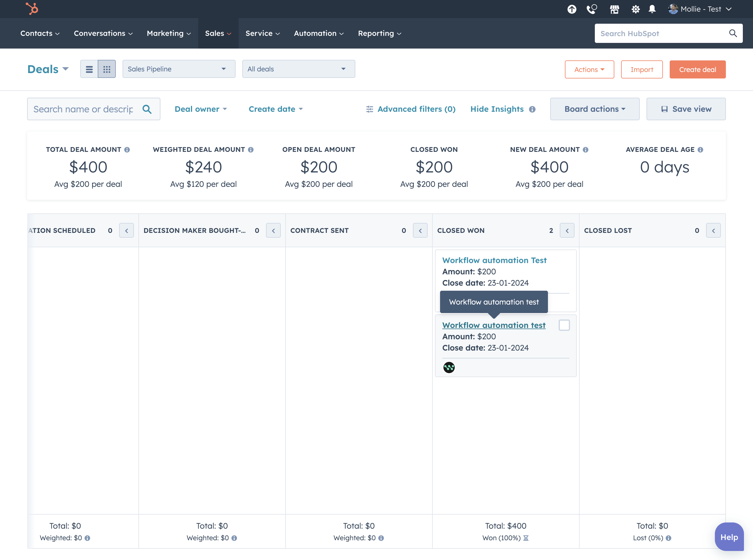
Task: Click the Create deal button
Action: point(698,69)
